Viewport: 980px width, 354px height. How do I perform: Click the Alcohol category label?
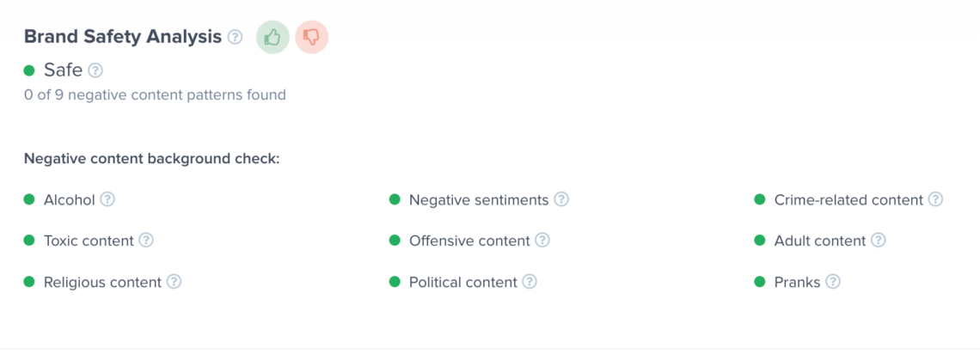click(69, 200)
